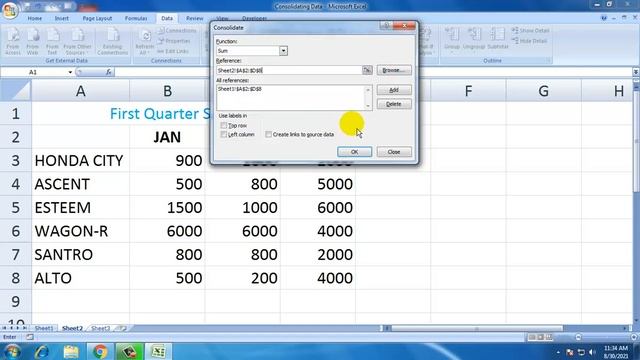Open the Name Box dropdown arrow

(70, 72)
